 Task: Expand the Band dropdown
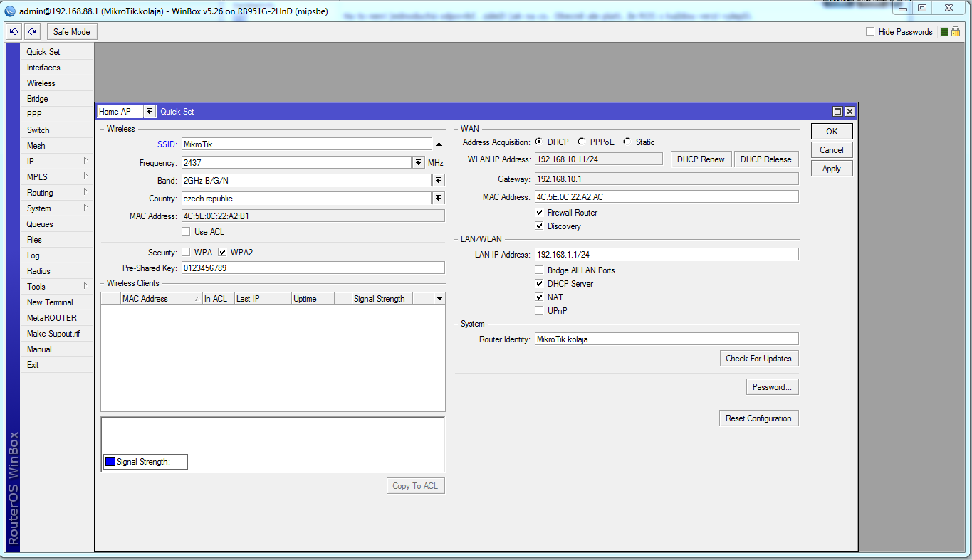tap(439, 181)
